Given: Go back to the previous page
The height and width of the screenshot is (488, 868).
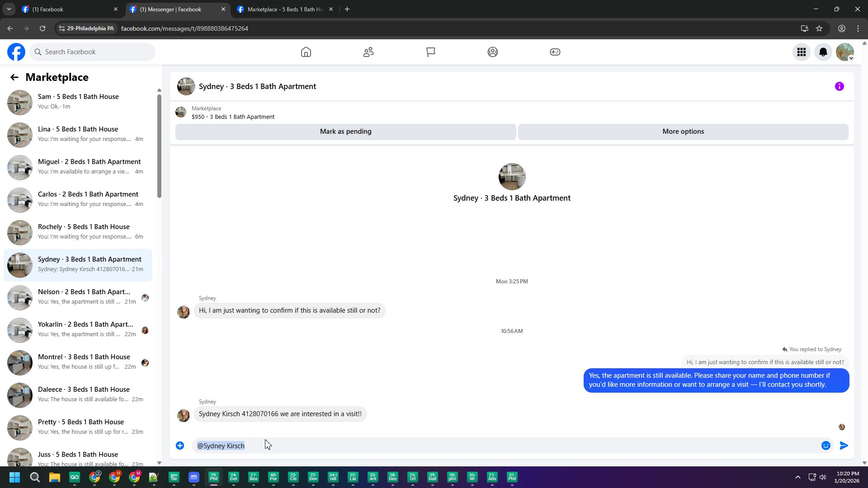Looking at the screenshot, I should click(x=10, y=28).
